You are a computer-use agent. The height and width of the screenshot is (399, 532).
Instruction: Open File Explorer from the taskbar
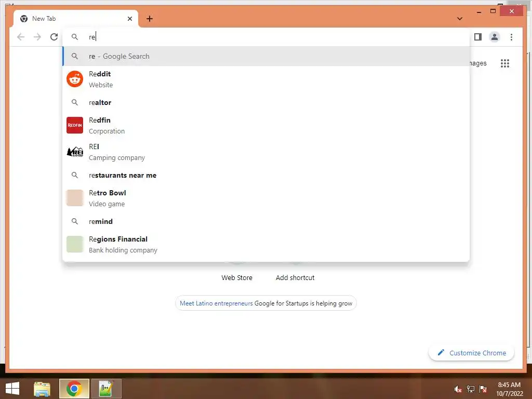[42, 389]
